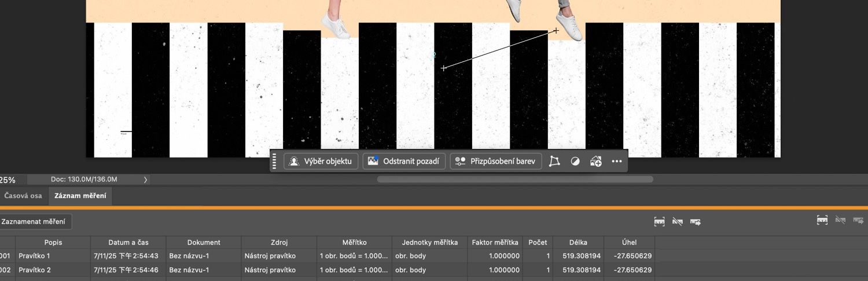This screenshot has height=281, width=868.
Task: Click bright export selected measurements icon
Action: (696, 221)
